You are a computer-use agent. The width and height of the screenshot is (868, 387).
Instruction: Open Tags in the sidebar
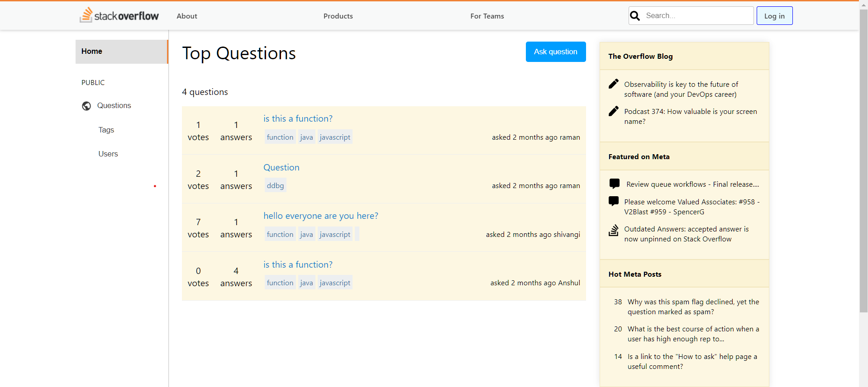(x=106, y=130)
